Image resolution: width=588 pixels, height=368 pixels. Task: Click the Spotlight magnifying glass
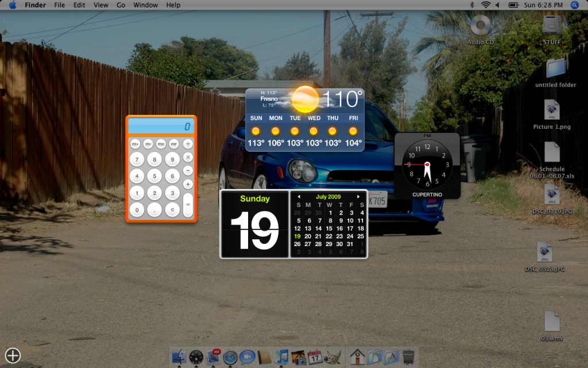574,5
